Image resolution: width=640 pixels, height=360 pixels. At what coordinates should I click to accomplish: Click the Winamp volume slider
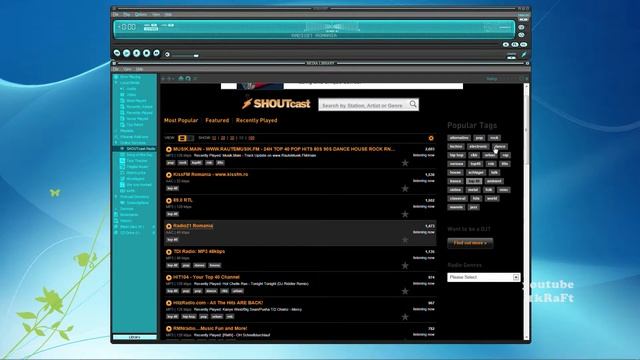click(x=185, y=55)
